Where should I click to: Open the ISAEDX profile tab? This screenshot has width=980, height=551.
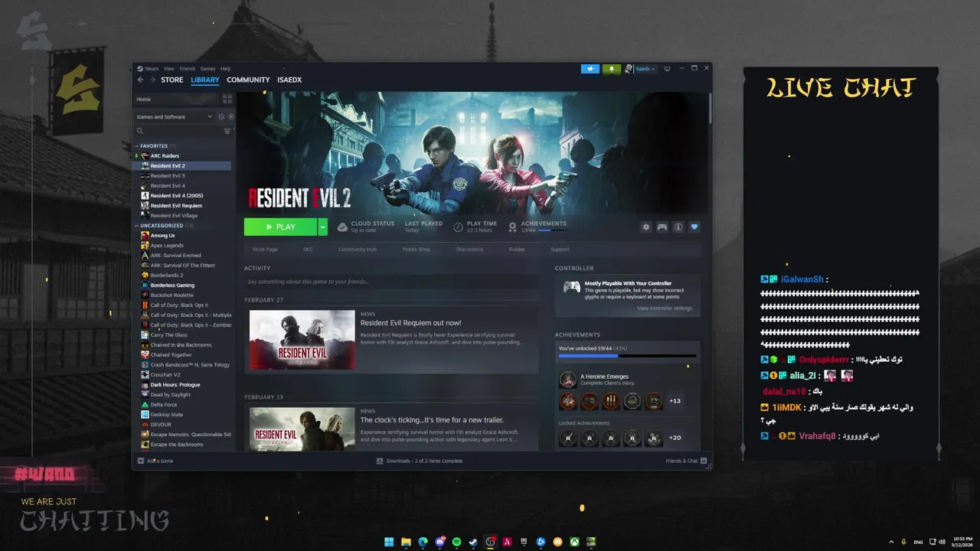[x=289, y=80]
